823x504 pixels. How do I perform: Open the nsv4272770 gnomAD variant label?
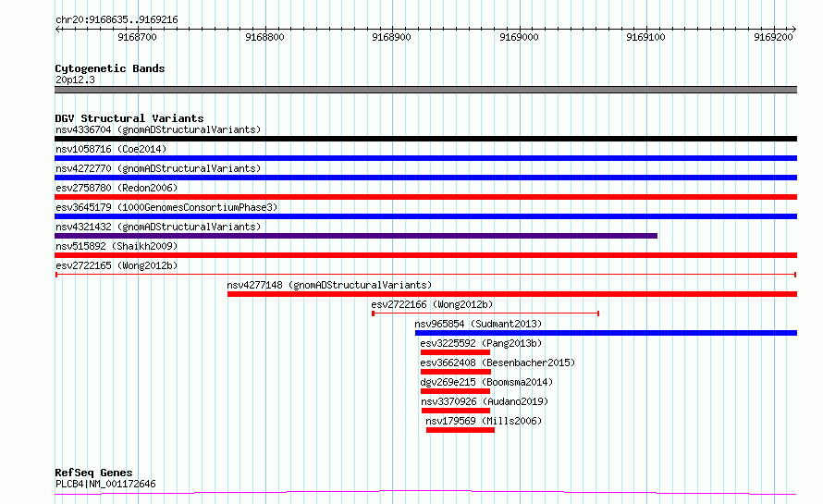point(158,168)
